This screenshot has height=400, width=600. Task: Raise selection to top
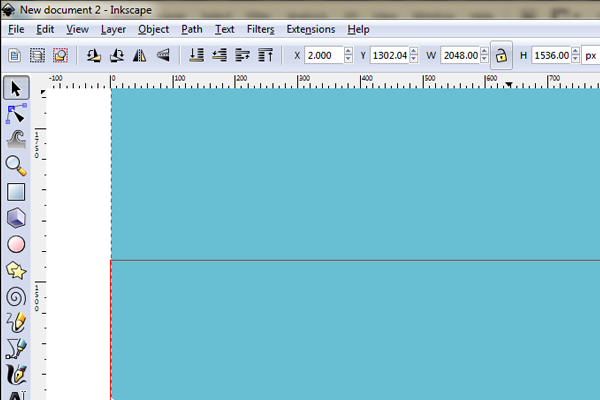coord(266,56)
